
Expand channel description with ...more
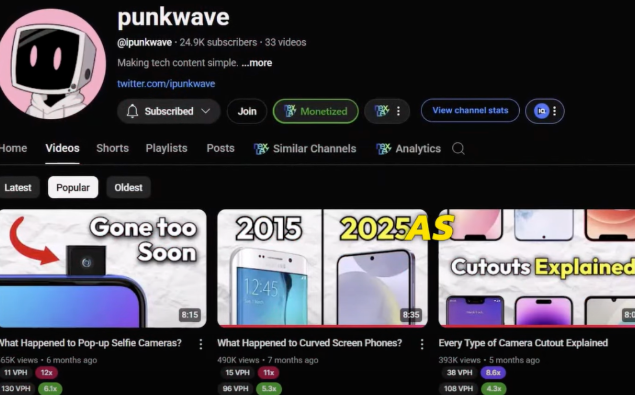(257, 63)
